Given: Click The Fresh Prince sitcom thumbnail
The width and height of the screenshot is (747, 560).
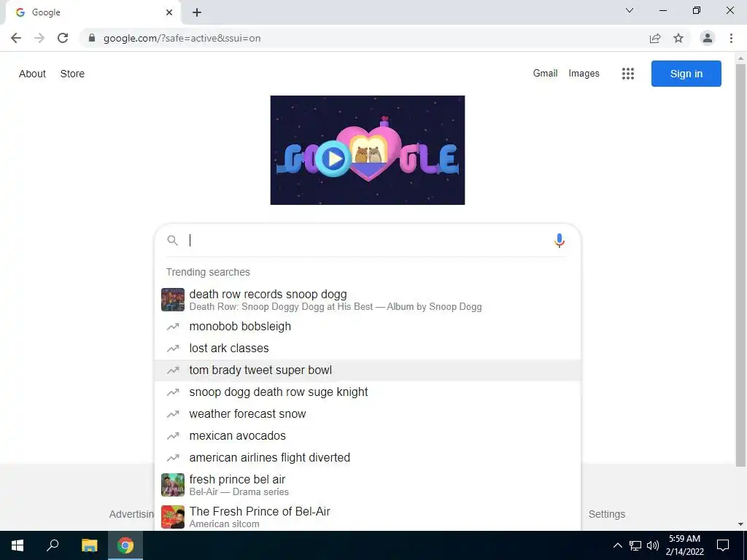Looking at the screenshot, I should point(173,517).
